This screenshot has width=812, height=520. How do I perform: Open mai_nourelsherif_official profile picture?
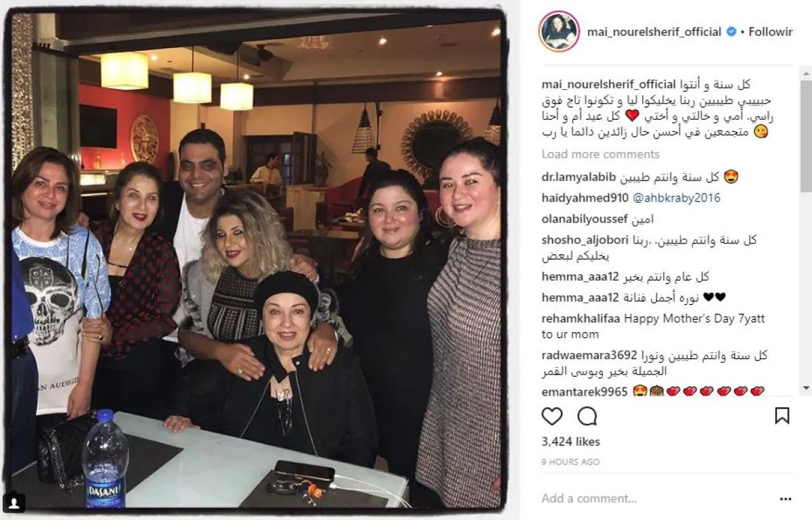coord(559,32)
